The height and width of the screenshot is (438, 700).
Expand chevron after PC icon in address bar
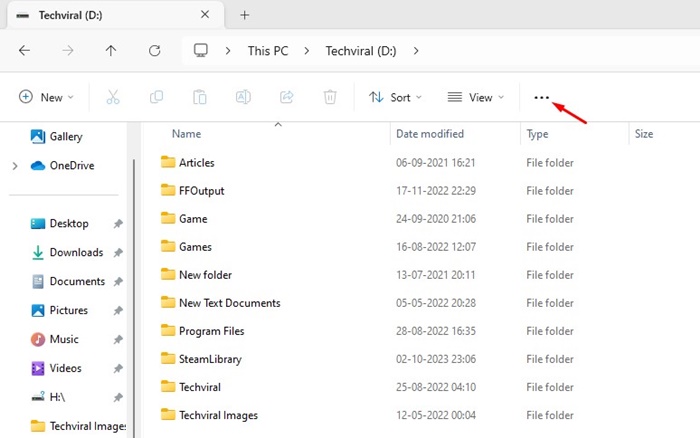228,51
